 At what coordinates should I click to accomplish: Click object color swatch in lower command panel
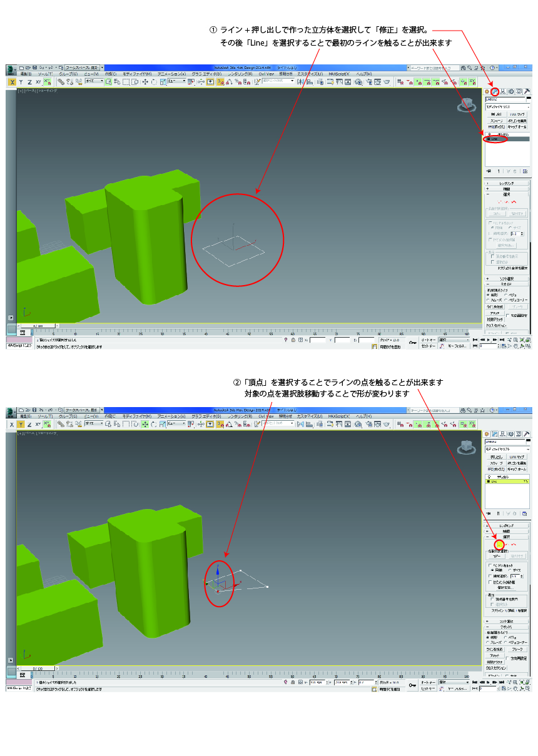point(527,441)
